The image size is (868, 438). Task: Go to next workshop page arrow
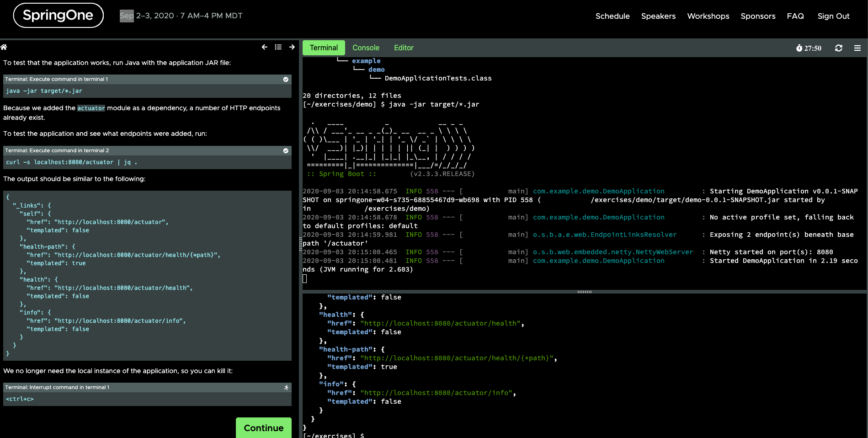click(x=292, y=47)
